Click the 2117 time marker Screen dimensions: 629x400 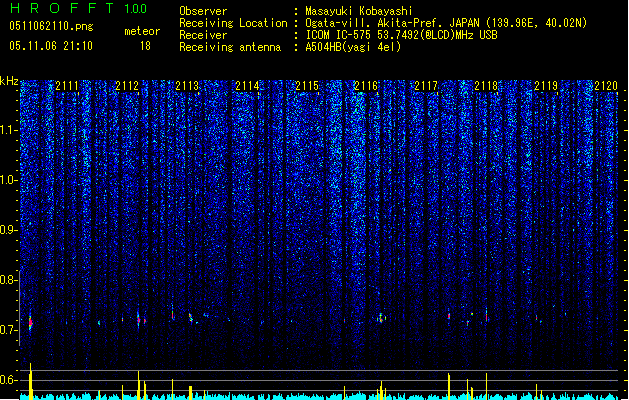[x=426, y=86]
